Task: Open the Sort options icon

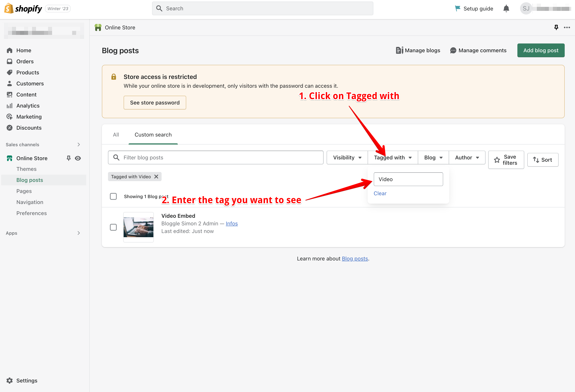Action: click(x=536, y=160)
